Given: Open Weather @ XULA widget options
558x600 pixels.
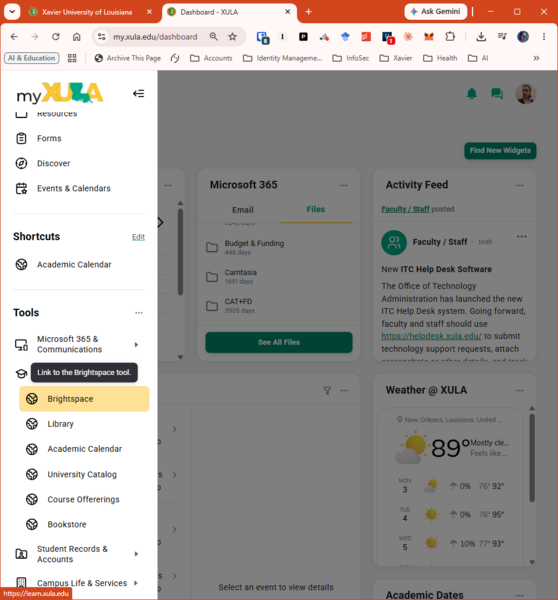Looking at the screenshot, I should (519, 391).
